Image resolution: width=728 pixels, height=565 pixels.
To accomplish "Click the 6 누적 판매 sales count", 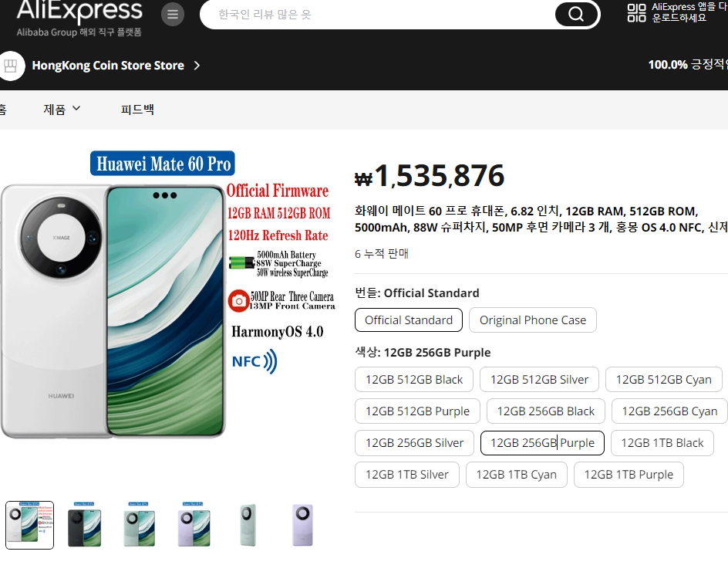I will (x=382, y=254).
